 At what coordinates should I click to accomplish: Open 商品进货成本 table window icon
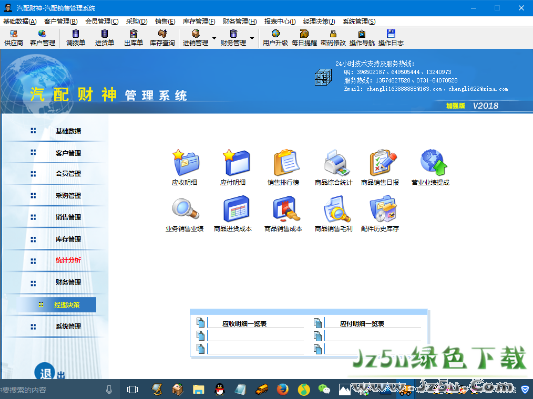pos(236,208)
